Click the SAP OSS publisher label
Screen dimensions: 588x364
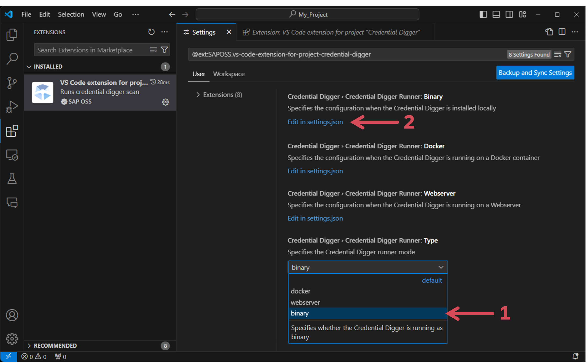[80, 101]
